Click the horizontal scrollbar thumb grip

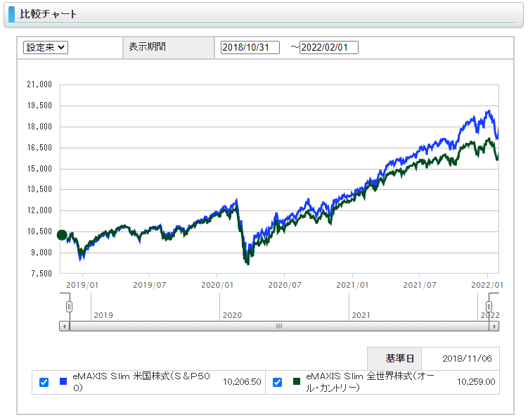point(278,326)
